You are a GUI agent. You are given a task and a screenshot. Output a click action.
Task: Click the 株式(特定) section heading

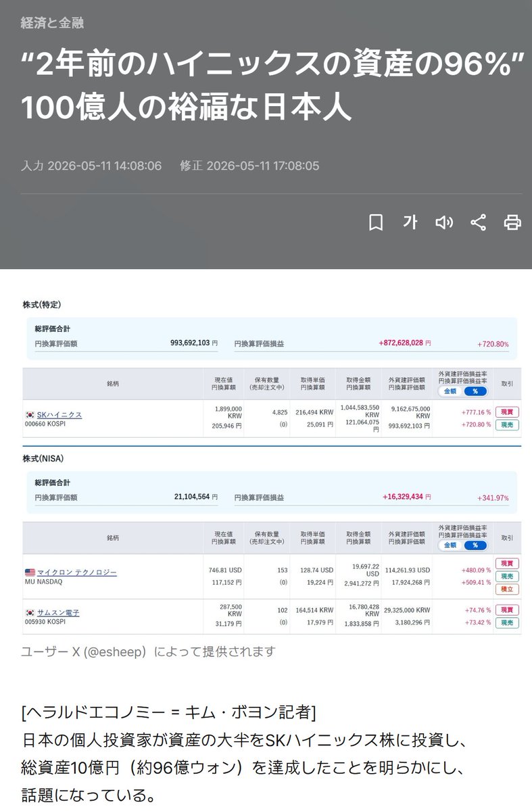point(42,305)
